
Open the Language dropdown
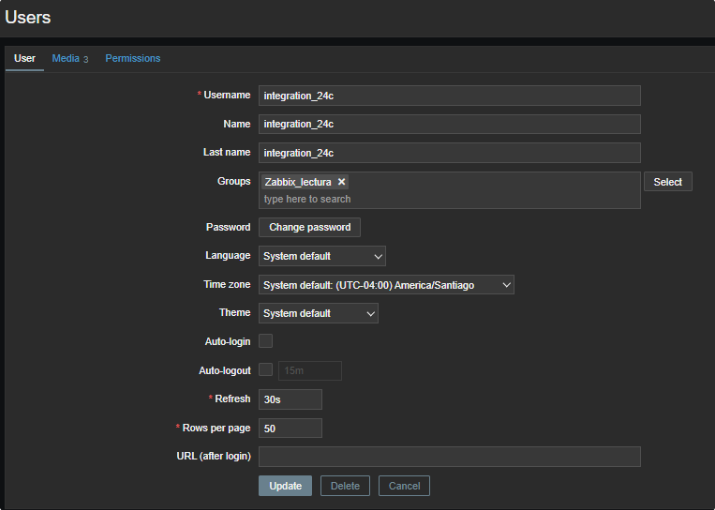coord(321,256)
